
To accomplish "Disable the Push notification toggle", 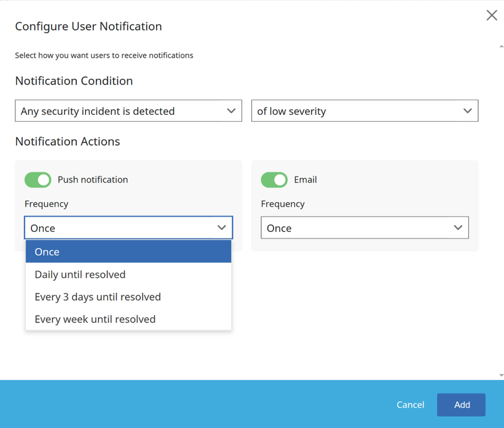I will [x=38, y=180].
